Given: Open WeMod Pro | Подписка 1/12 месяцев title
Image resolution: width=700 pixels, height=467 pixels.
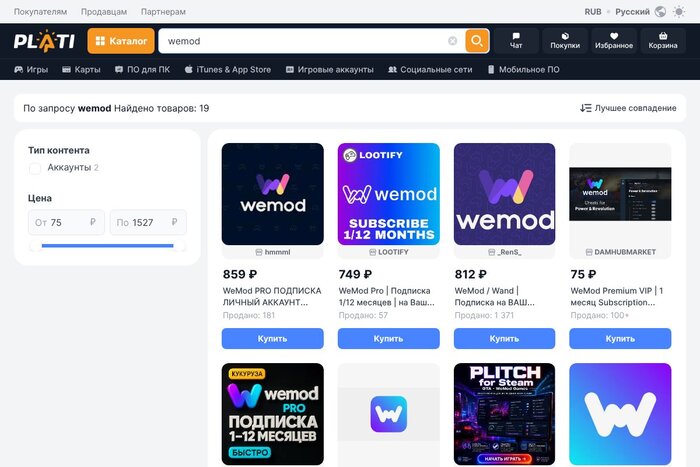Looking at the screenshot, I should 386,296.
